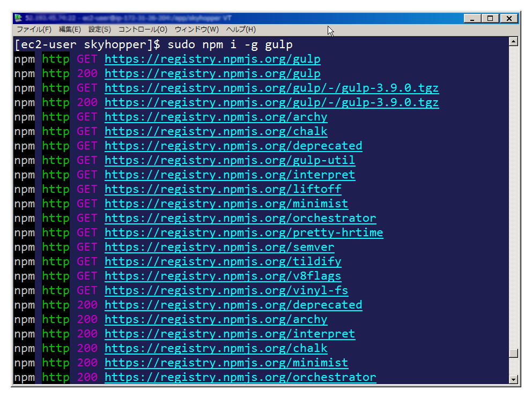The image size is (532, 398).
Task: Click the 200 interpret URL link
Action: click(230, 334)
